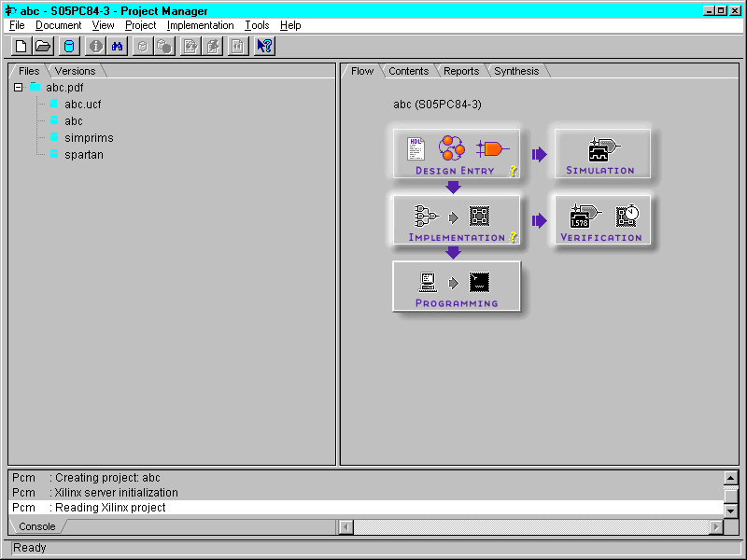Select abc.ucf in the file tree
Viewport: 747px width, 560px height.
pyautogui.click(x=83, y=104)
